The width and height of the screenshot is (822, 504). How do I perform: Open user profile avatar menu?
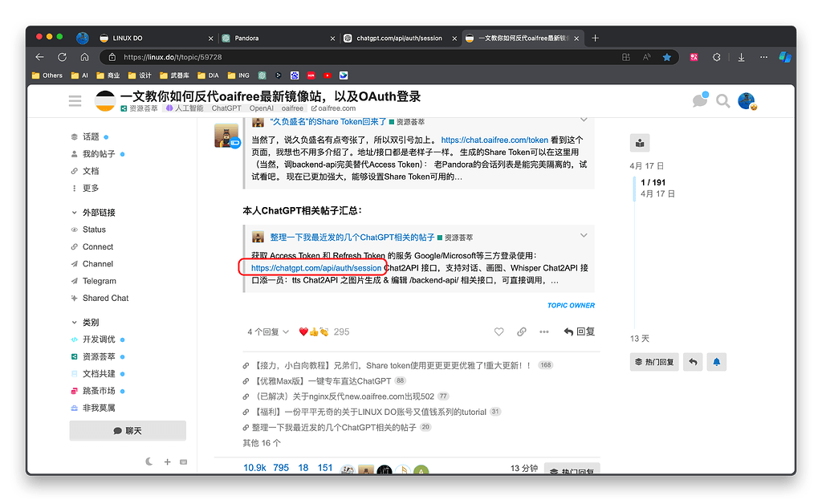click(x=747, y=100)
